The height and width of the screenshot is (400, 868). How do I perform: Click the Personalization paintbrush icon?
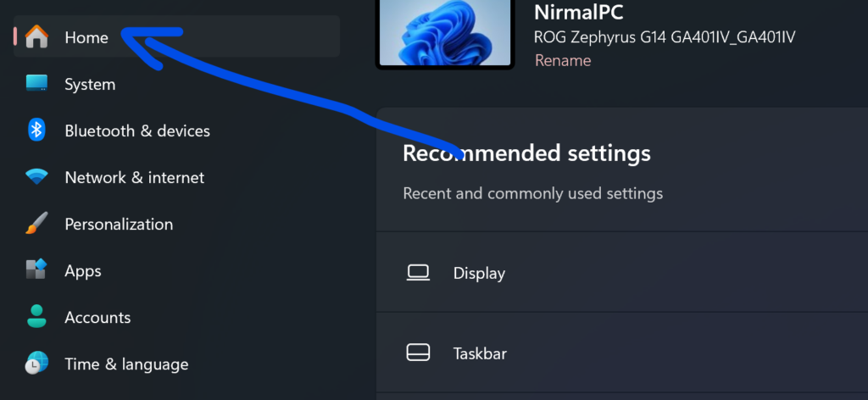pos(36,224)
